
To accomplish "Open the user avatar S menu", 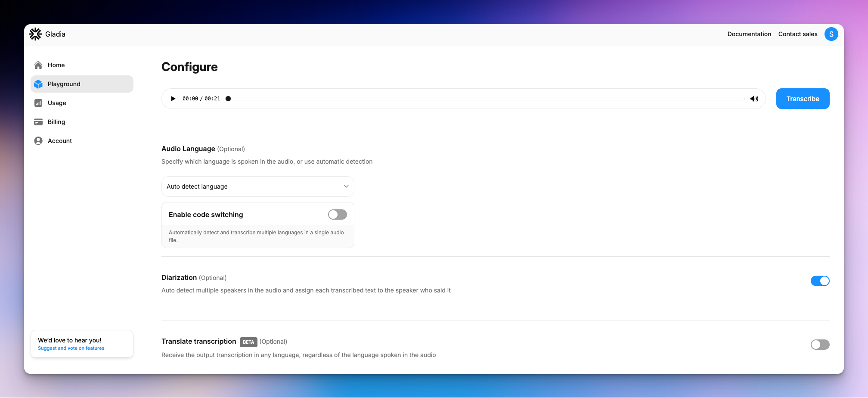I will [831, 34].
